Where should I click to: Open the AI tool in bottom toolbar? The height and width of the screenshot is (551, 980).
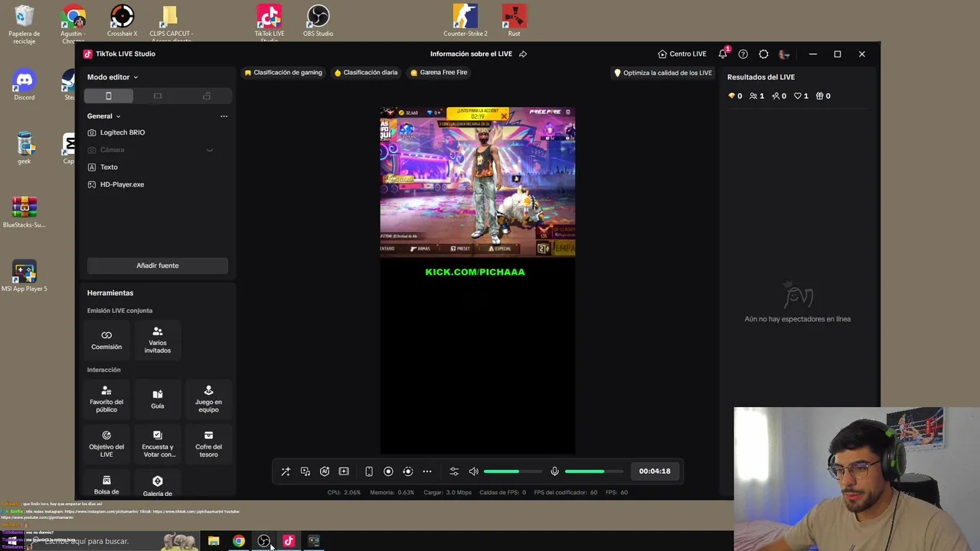pos(325,471)
